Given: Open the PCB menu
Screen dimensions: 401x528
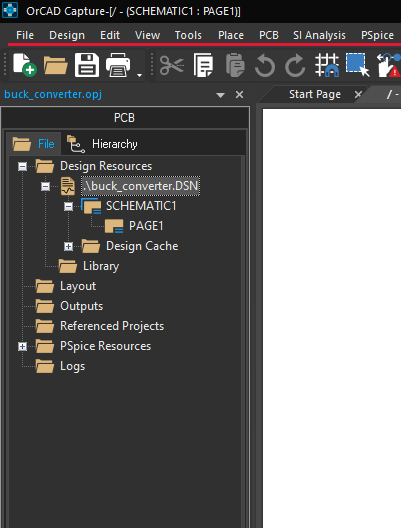Looking at the screenshot, I should [x=269, y=35].
